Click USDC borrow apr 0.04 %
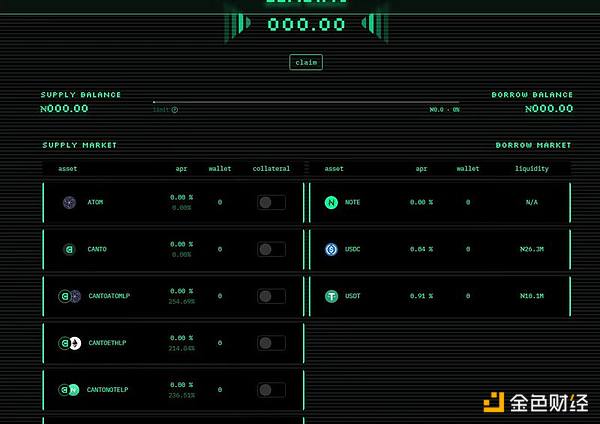The image size is (600, 424). (421, 250)
